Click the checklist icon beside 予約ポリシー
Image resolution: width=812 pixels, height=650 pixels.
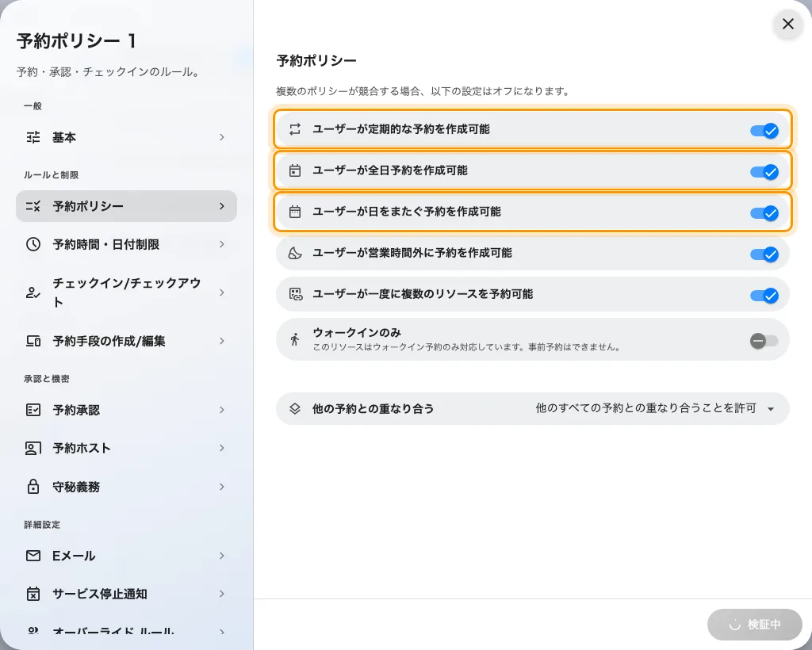click(33, 206)
